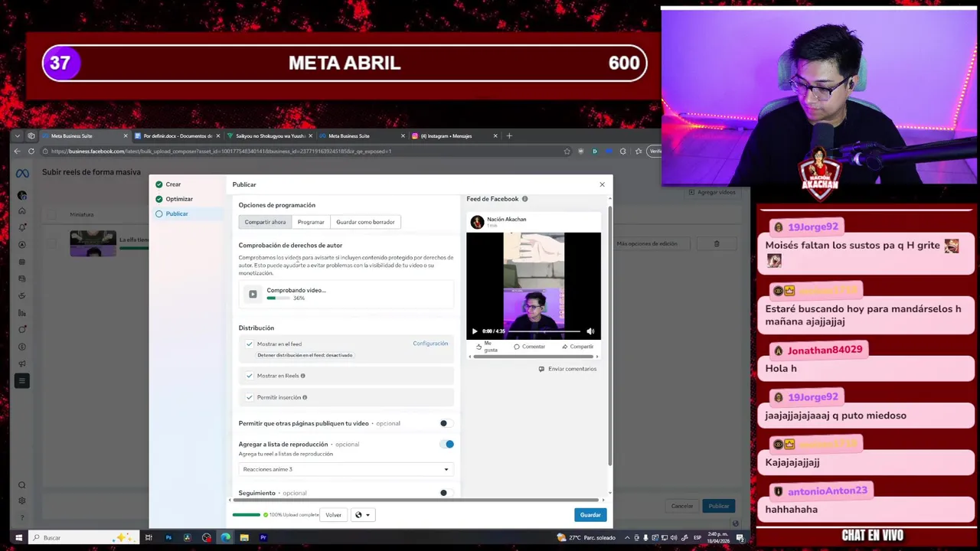Show hidden system tray icons chevron
The width and height of the screenshot is (980, 551).
628,538
